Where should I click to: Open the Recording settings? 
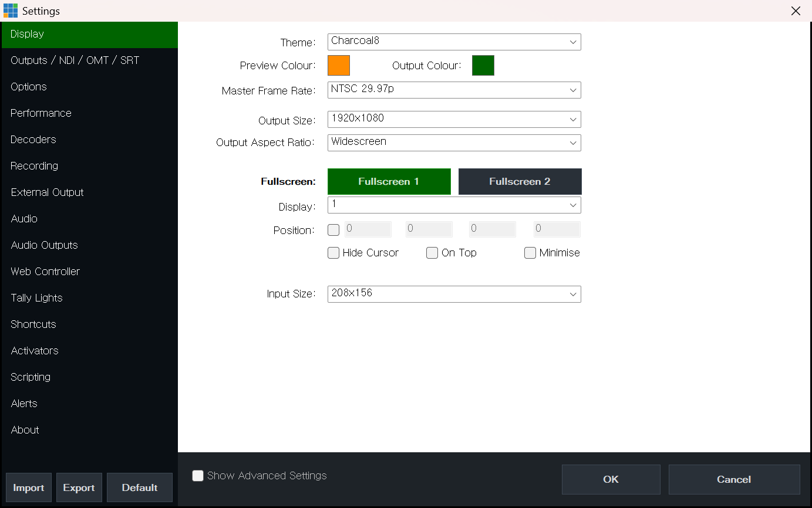(x=90, y=166)
